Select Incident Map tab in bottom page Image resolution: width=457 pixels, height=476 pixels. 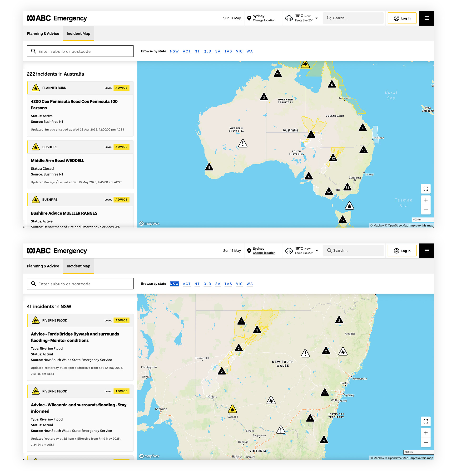[x=78, y=266]
